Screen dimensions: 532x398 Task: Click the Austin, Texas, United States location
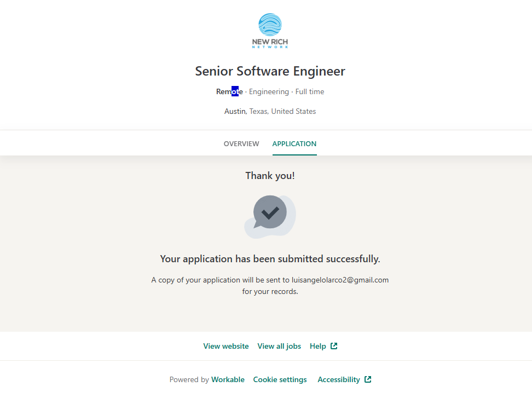[270, 111]
